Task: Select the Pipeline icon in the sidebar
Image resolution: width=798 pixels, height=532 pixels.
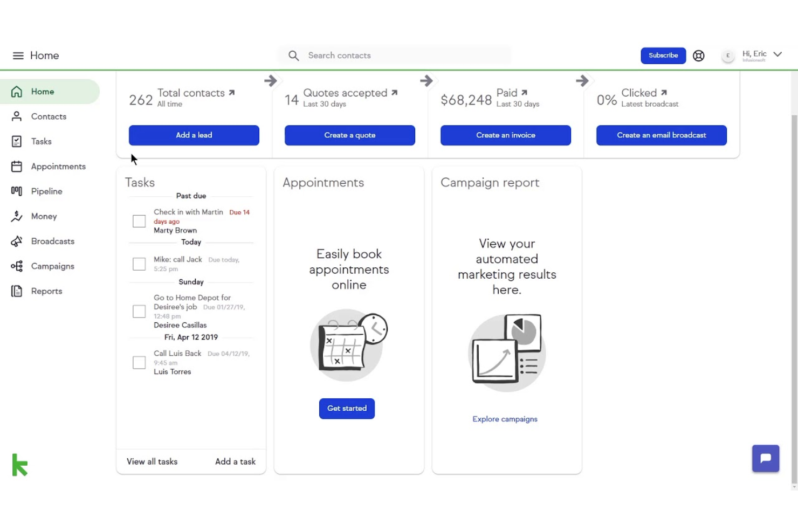Action: point(16,191)
